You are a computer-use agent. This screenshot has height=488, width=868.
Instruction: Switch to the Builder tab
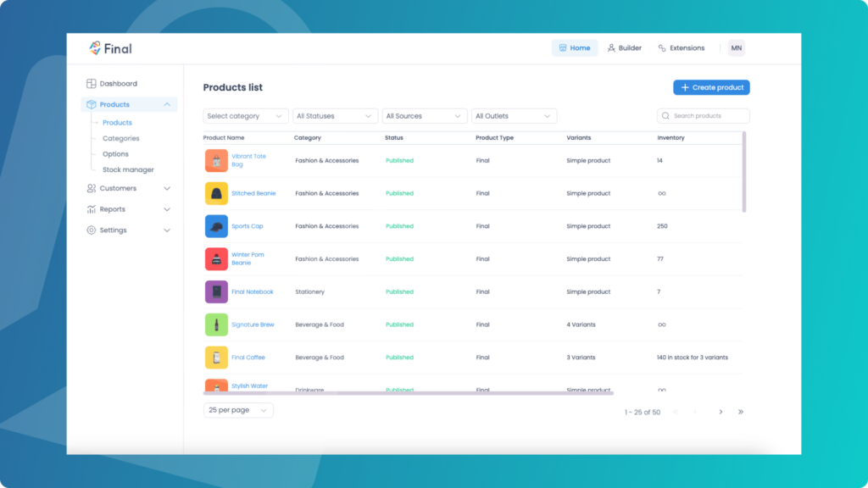pyautogui.click(x=625, y=48)
